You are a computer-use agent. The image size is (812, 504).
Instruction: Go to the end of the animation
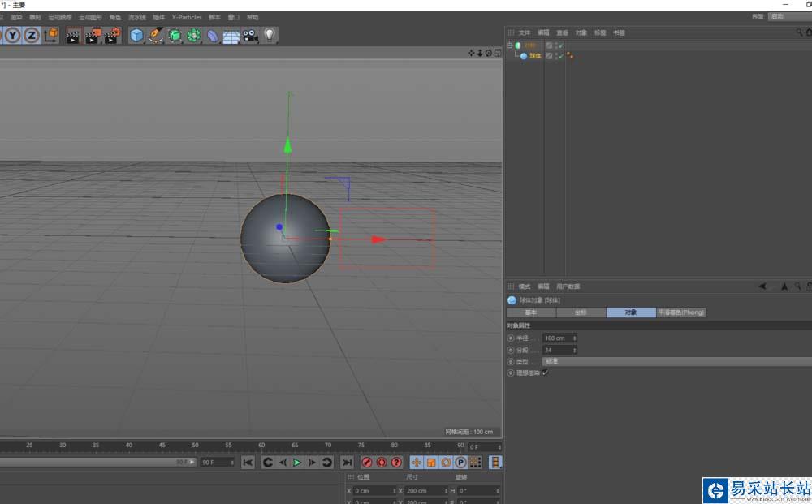click(347, 463)
